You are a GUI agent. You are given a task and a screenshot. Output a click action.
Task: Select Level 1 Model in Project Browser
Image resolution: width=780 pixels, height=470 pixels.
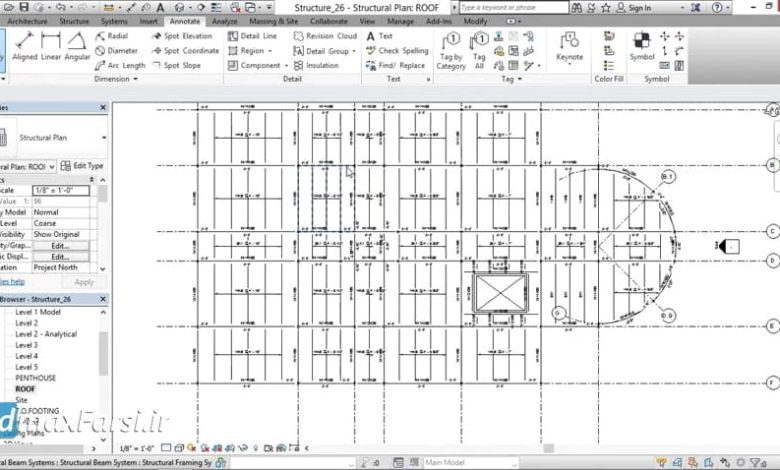click(x=38, y=312)
